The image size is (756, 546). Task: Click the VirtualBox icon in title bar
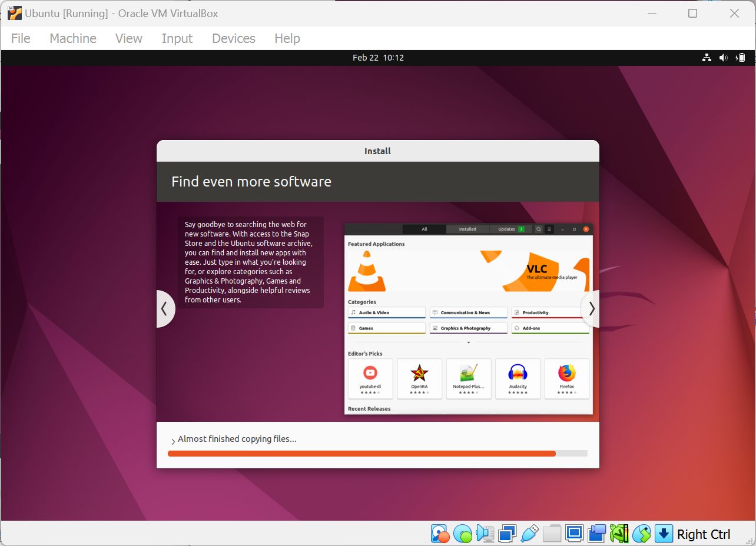tap(15, 13)
